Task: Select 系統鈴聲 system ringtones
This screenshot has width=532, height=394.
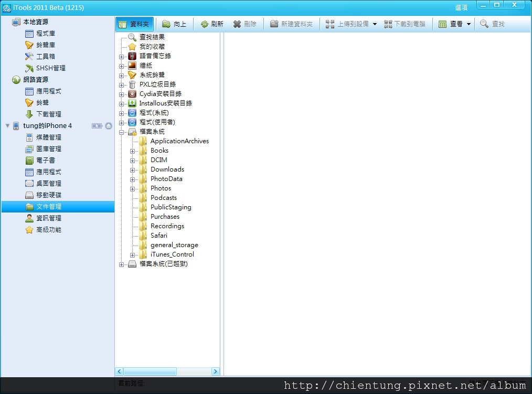Action: [x=152, y=74]
